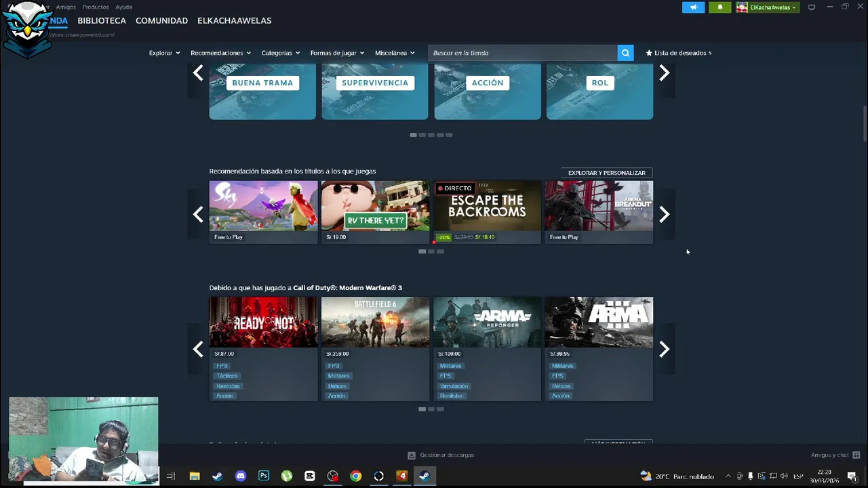This screenshot has height=488, width=868.
Task: Open the ROL category card
Action: click(x=599, y=91)
